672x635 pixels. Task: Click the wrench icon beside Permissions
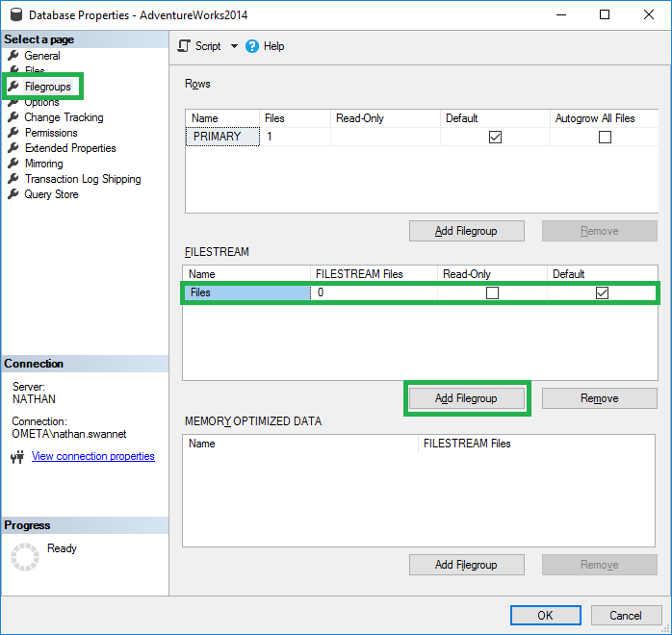click(13, 133)
